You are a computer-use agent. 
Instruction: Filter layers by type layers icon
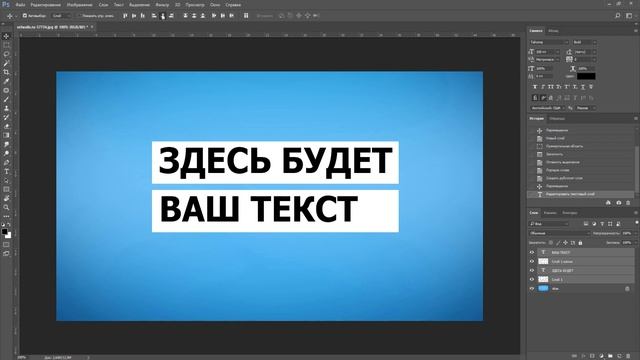(x=602, y=224)
